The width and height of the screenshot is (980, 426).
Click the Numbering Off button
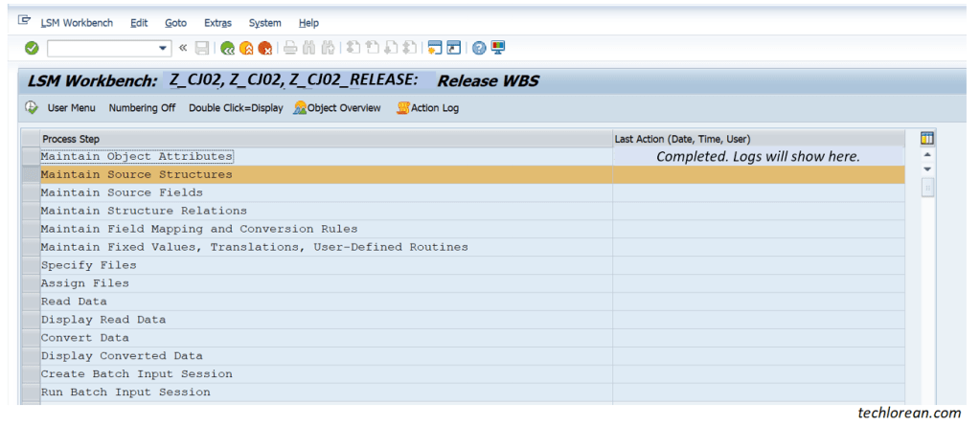point(142,108)
